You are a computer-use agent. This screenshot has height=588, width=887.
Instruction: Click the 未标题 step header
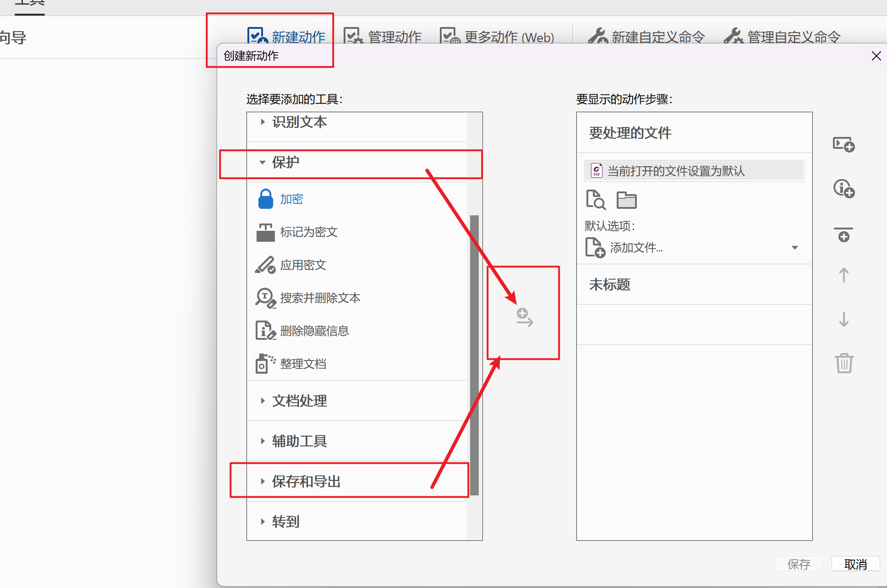[610, 284]
